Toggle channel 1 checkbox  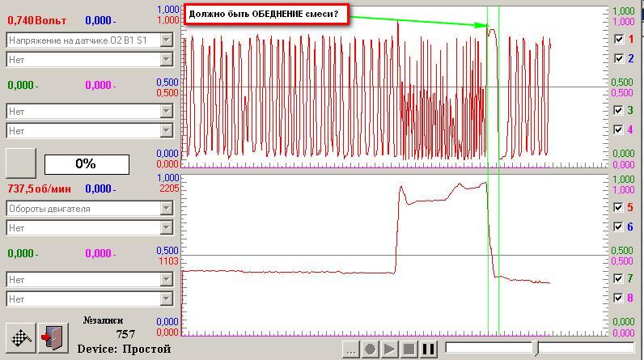point(619,39)
